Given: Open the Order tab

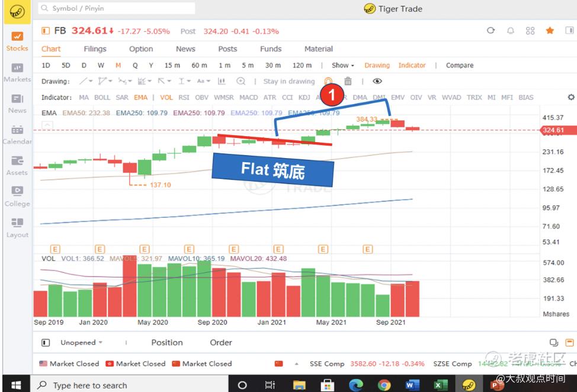Looking at the screenshot, I should coord(221,342).
